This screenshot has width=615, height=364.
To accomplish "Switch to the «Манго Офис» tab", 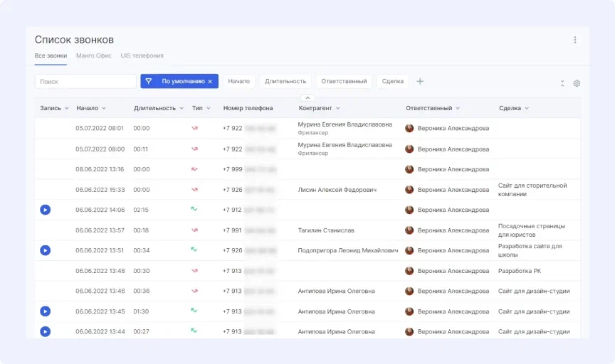I will click(94, 55).
